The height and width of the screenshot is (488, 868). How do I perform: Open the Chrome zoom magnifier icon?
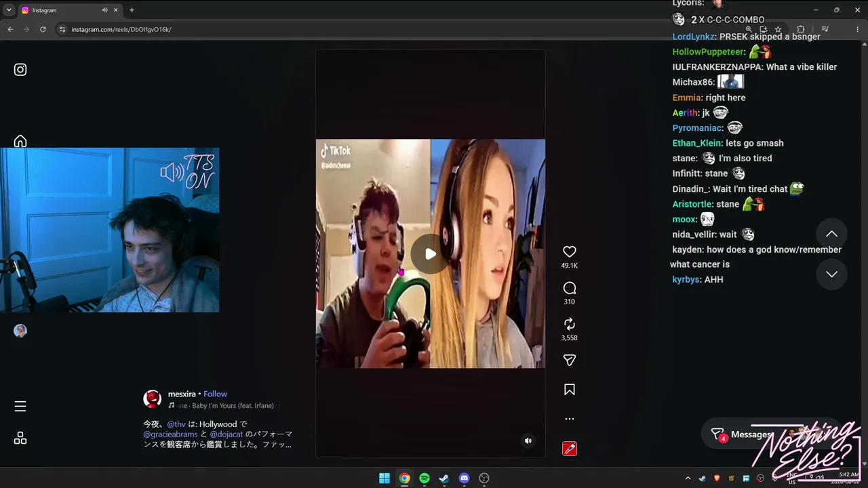(x=749, y=29)
